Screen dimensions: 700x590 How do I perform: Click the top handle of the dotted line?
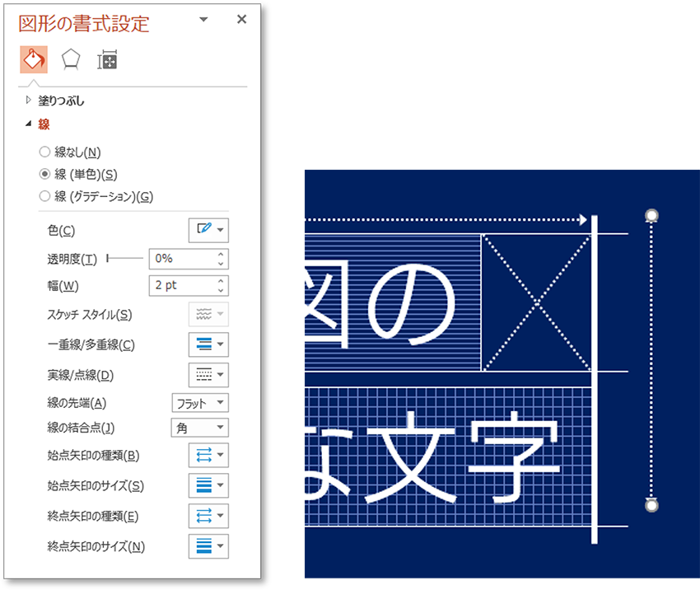pyautogui.click(x=651, y=215)
